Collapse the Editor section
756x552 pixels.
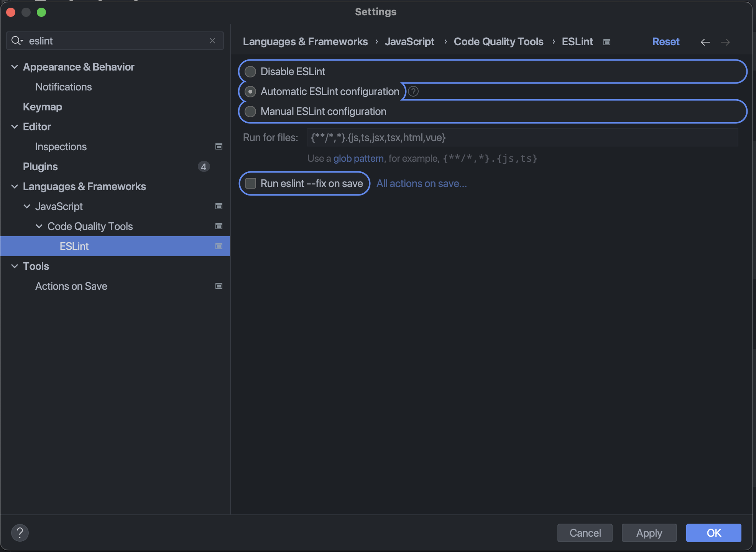pyautogui.click(x=15, y=127)
